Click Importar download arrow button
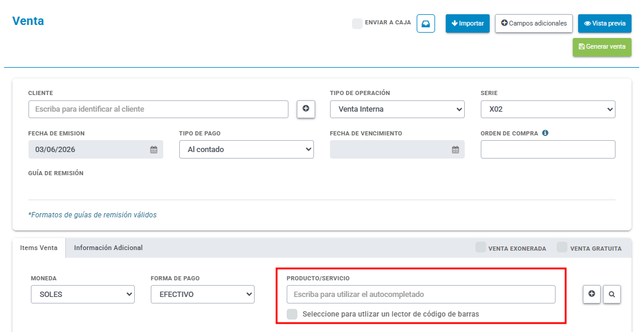The height and width of the screenshot is (332, 644). pyautogui.click(x=467, y=23)
